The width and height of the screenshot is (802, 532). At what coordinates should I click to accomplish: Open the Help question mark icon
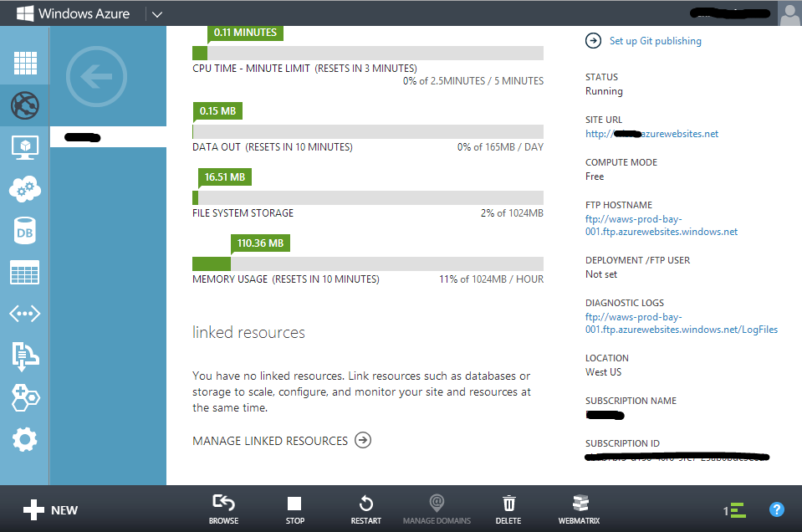click(776, 509)
